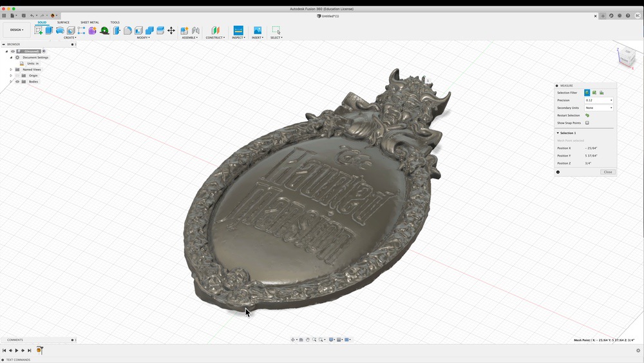This screenshot has height=363, width=644.
Task: Click the Extrude tool icon
Action: (50, 30)
